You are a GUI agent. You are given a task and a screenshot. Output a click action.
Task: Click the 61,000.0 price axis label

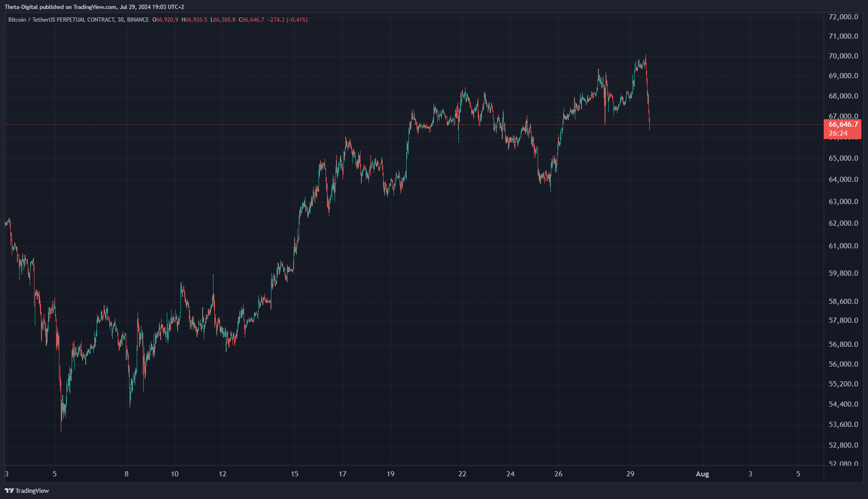tap(843, 246)
